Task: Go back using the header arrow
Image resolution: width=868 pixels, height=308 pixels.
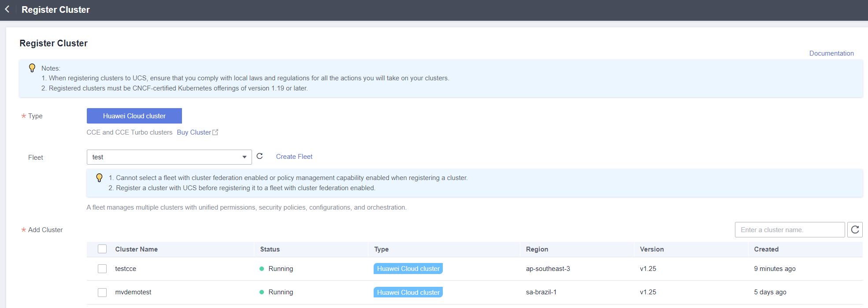Action: point(7,9)
